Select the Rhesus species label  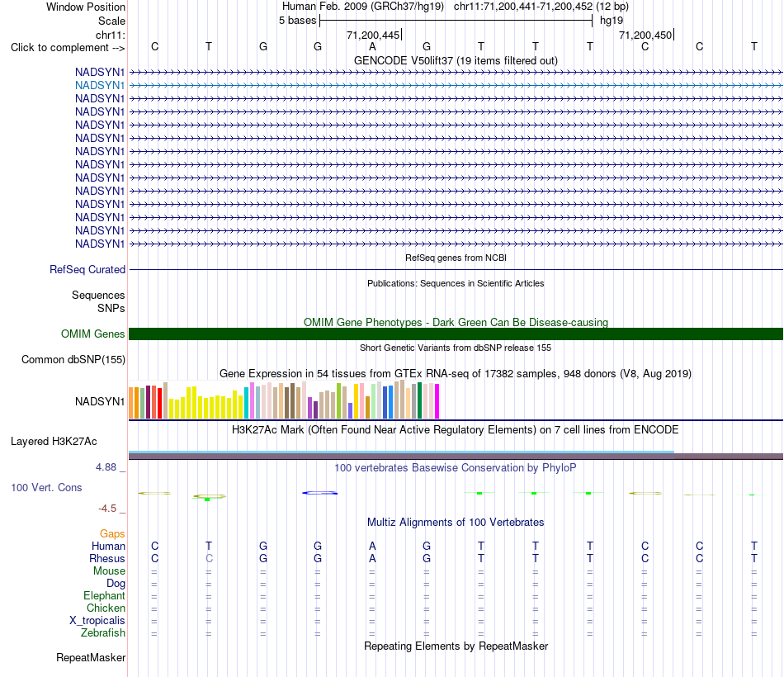pyautogui.click(x=107, y=558)
